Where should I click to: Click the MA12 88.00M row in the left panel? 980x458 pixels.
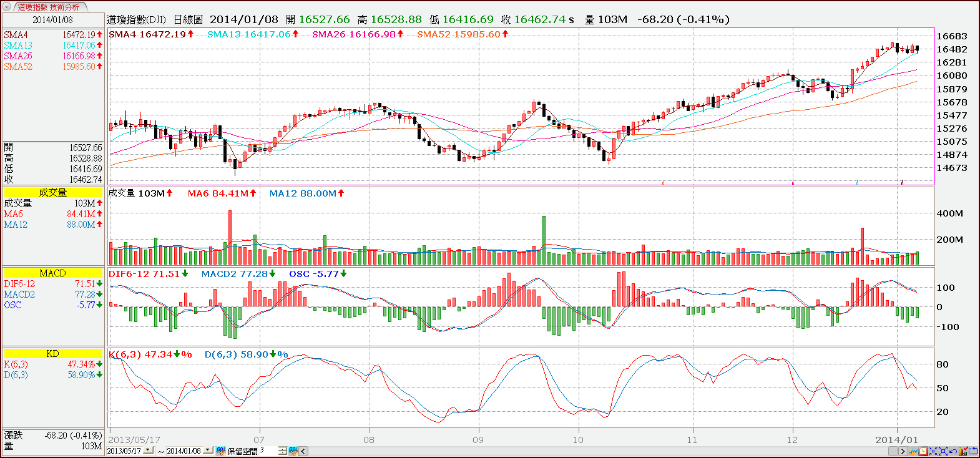pos(53,225)
